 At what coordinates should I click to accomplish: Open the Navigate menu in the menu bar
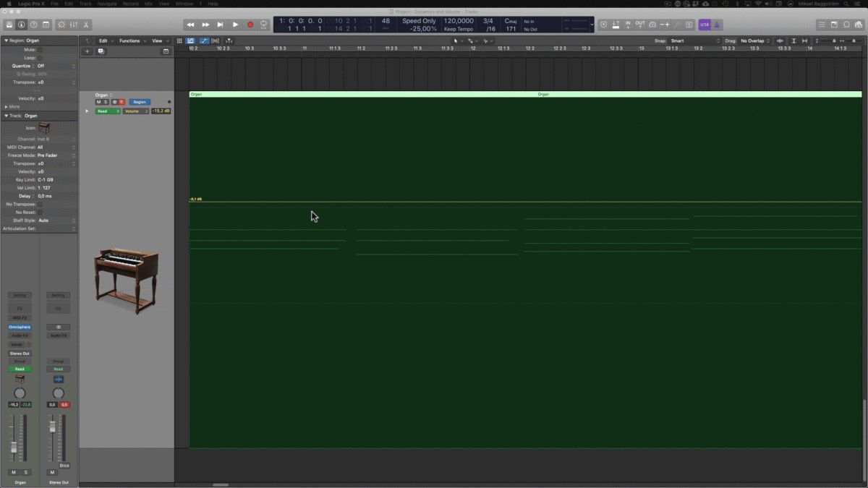(106, 3)
